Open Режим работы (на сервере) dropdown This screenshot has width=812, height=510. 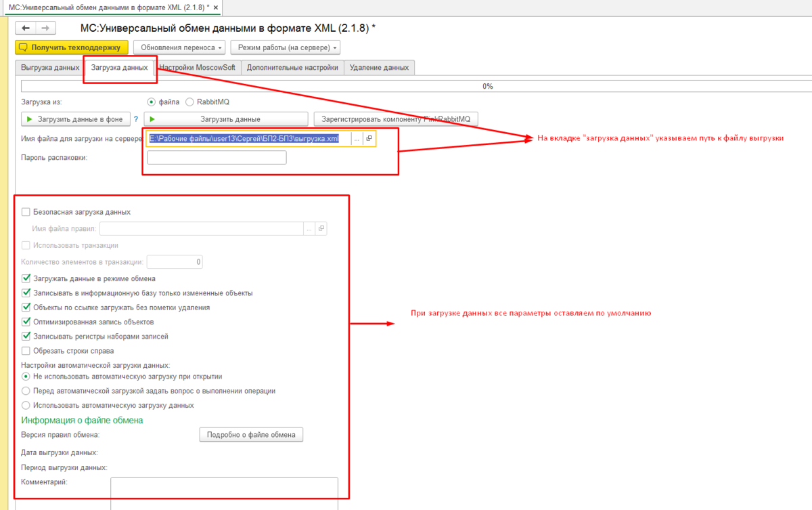(x=285, y=47)
